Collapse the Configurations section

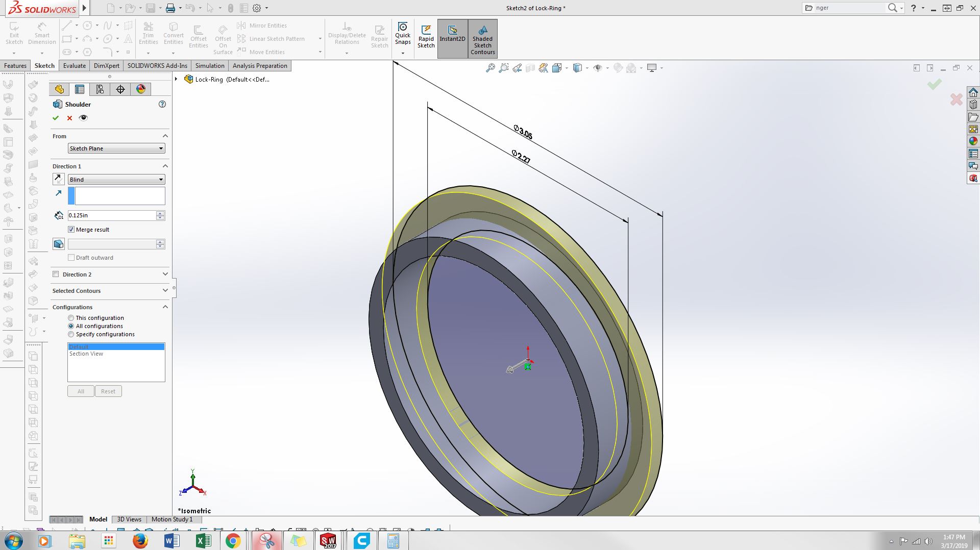click(x=165, y=307)
